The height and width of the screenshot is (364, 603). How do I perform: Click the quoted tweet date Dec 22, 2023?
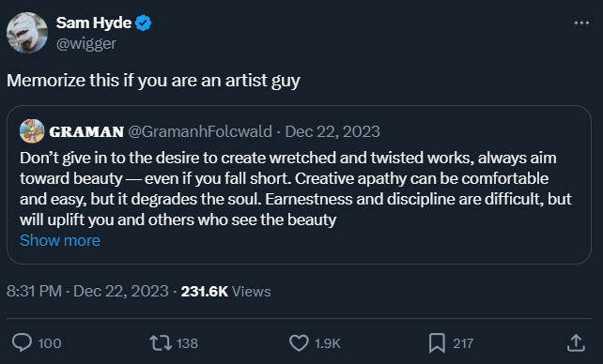click(332, 131)
